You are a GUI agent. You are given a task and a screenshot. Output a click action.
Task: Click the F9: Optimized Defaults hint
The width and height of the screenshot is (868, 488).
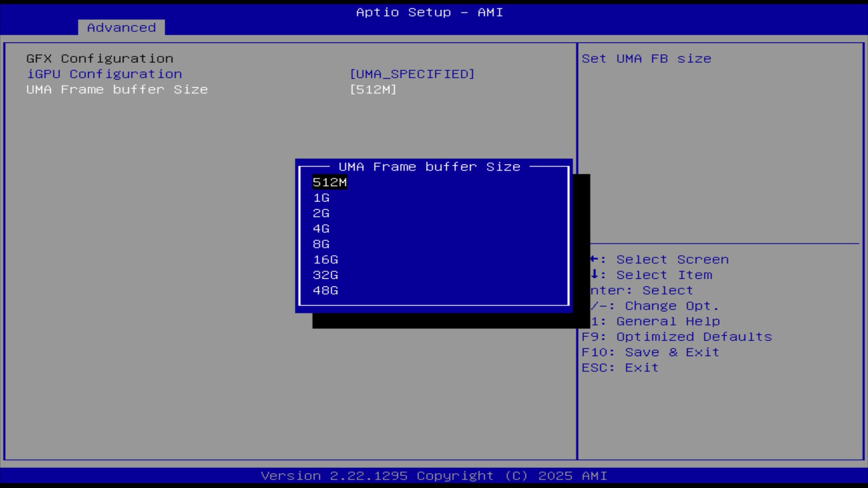(676, 337)
